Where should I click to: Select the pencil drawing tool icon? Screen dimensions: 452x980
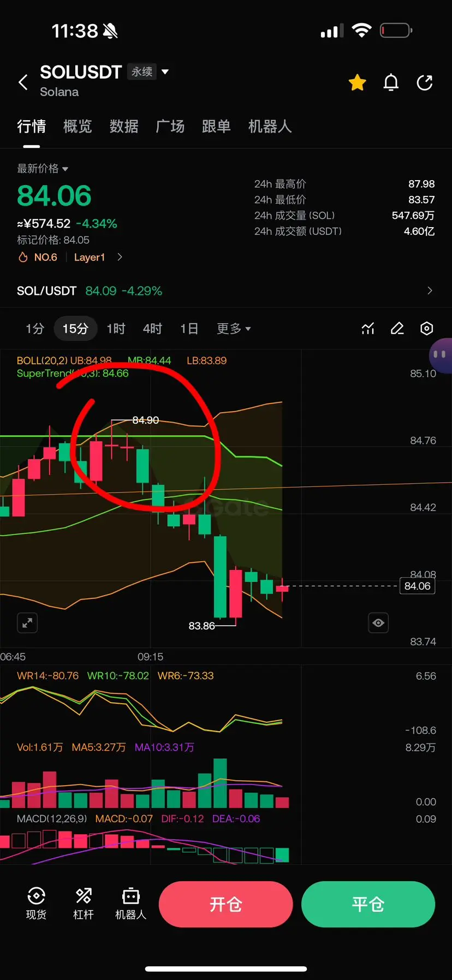[397, 328]
